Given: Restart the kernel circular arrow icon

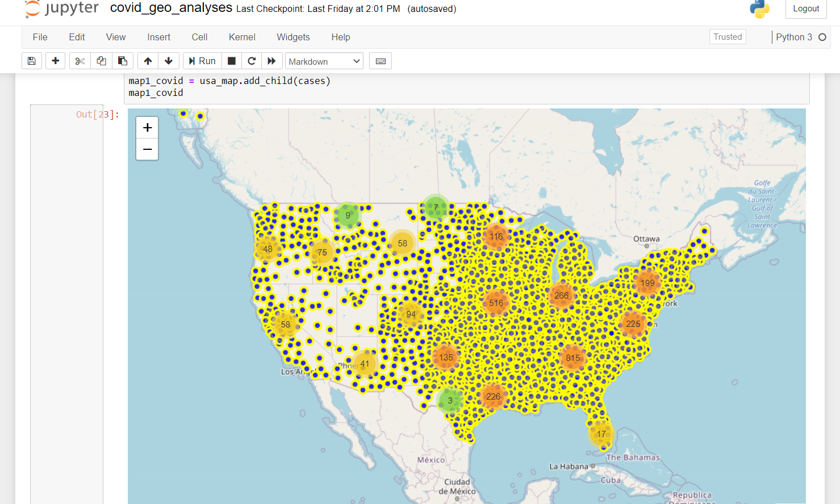Looking at the screenshot, I should click(252, 61).
